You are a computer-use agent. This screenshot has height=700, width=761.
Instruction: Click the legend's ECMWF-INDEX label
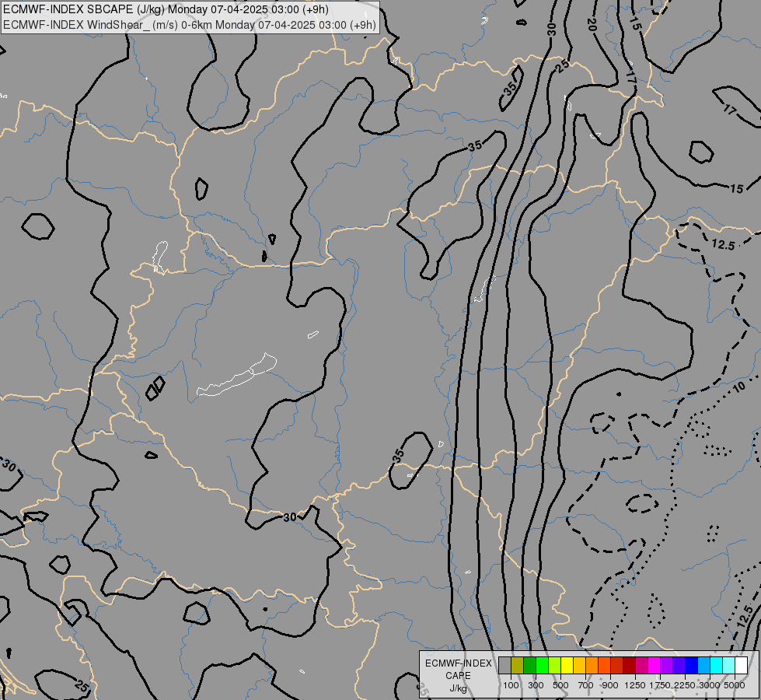click(459, 663)
